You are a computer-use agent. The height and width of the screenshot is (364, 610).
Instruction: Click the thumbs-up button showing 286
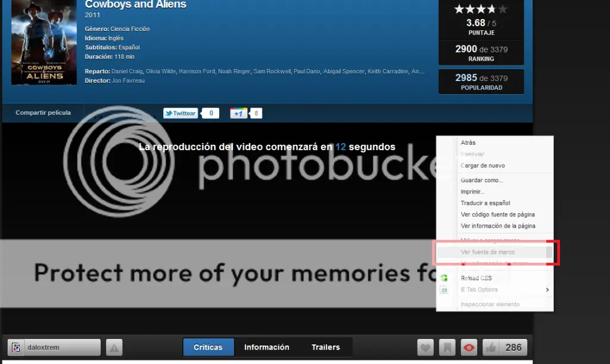pos(505,347)
